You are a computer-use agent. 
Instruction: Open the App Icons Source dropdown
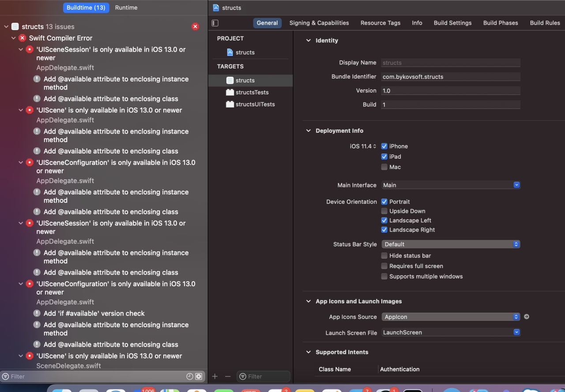click(x=451, y=317)
